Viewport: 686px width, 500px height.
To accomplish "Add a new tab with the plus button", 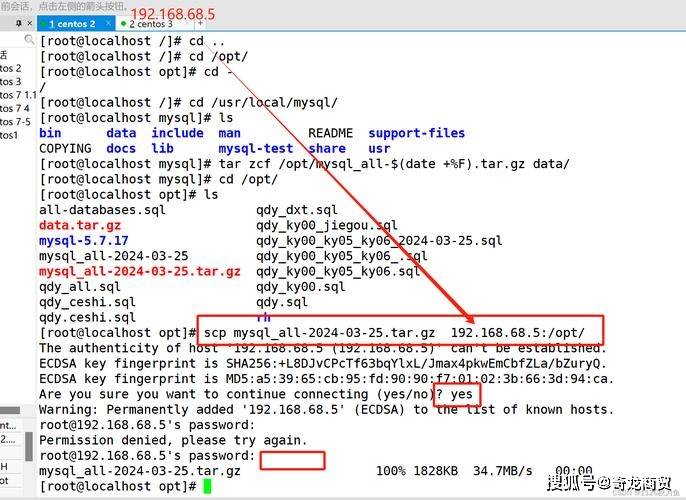I will click(200, 23).
